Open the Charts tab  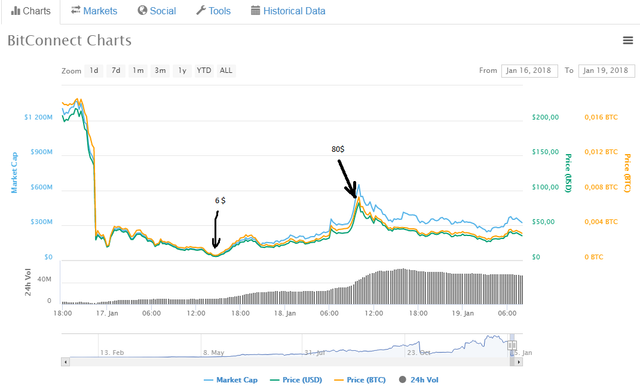(x=31, y=11)
